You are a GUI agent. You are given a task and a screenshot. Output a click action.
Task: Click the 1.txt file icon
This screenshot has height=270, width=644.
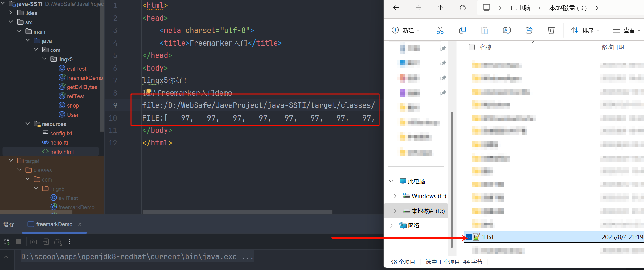point(477,237)
